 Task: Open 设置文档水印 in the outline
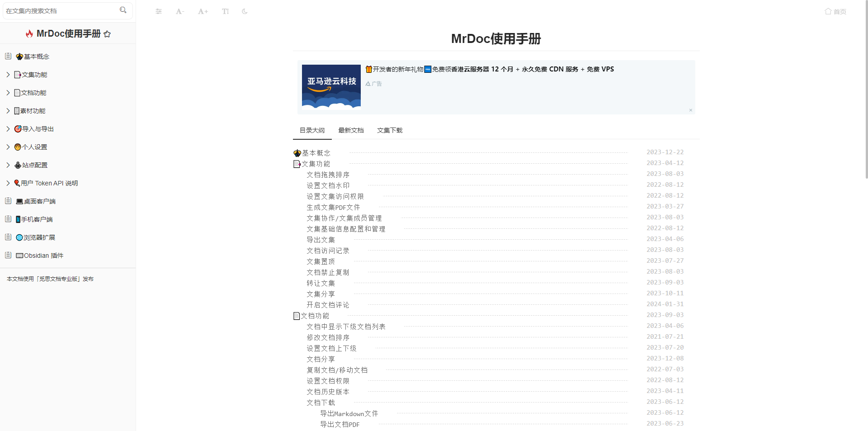coord(328,185)
